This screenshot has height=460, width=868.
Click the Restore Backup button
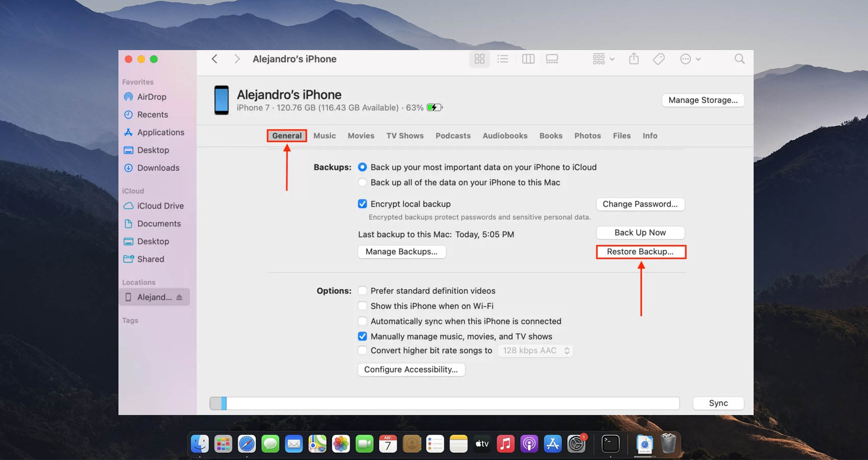tap(640, 252)
